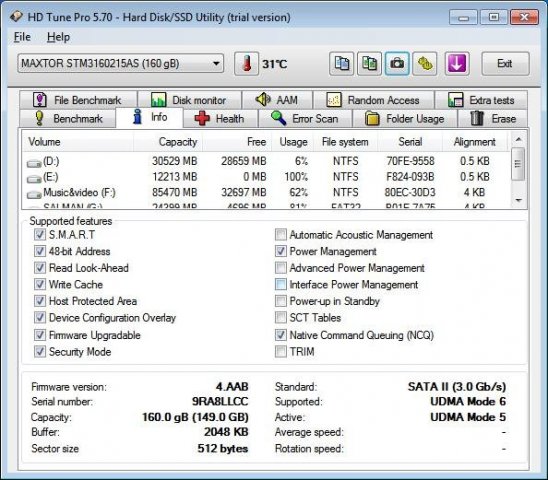Click the Capacity column header

pyautogui.click(x=168, y=142)
